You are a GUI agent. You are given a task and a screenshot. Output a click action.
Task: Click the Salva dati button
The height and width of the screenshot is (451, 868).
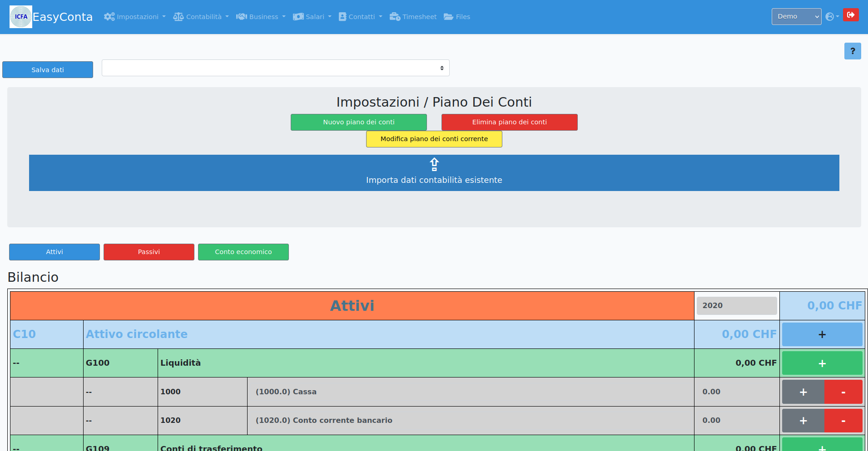click(48, 70)
